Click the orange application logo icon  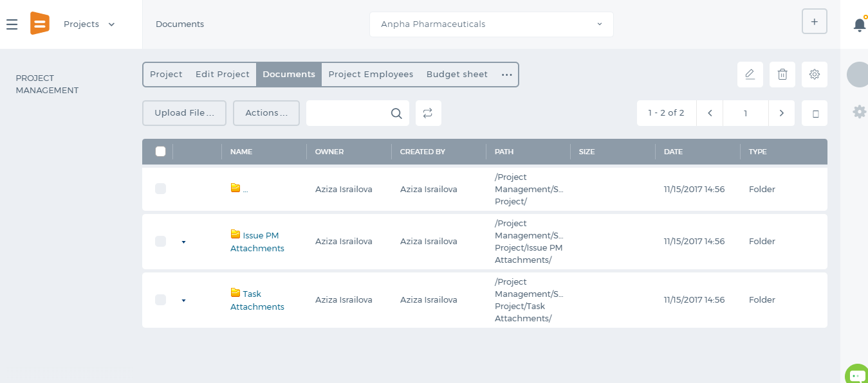40,24
